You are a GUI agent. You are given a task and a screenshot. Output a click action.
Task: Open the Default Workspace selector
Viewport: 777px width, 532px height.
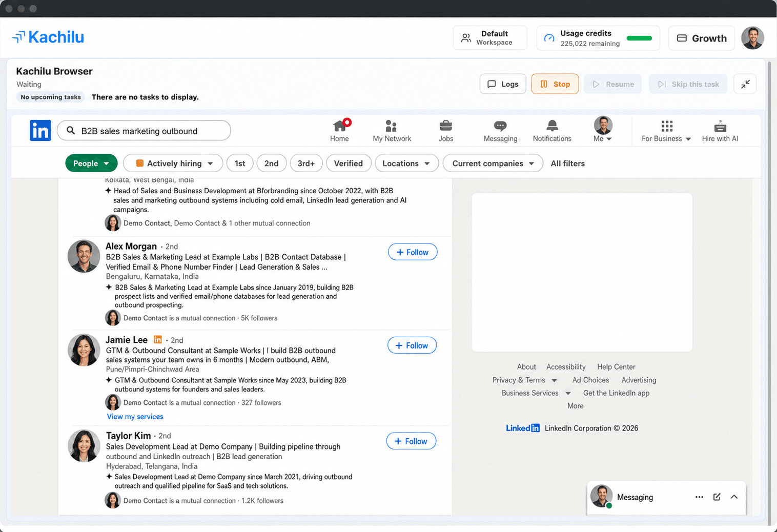pos(489,38)
